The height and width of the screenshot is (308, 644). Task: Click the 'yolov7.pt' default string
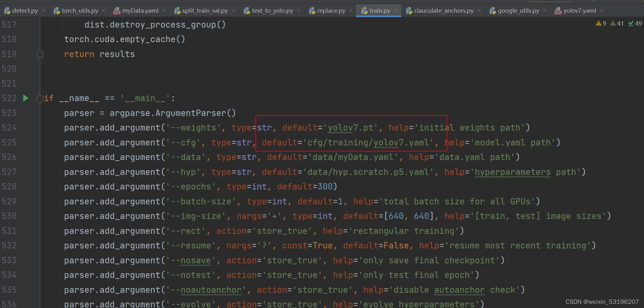click(x=351, y=128)
